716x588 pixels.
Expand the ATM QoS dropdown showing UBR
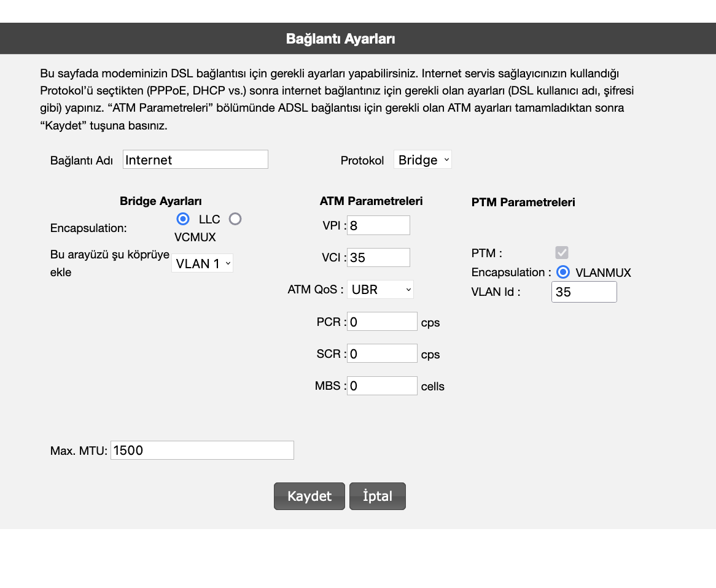(x=380, y=290)
